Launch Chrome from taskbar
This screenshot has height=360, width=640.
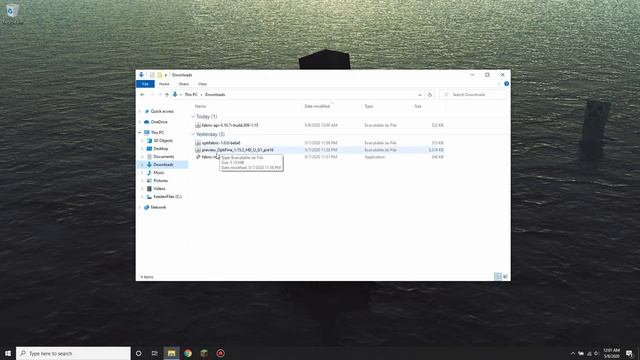[x=188, y=353]
